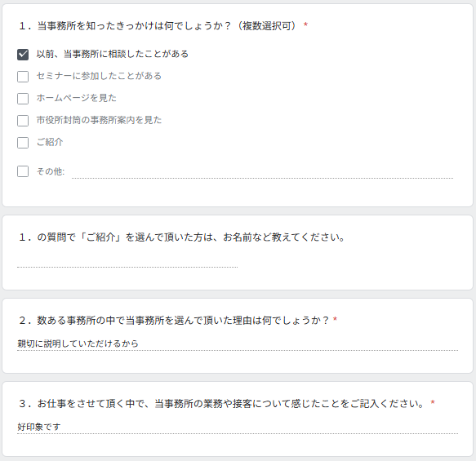476x461 pixels.
Task: Click the その他 text input line
Action: tap(262, 173)
